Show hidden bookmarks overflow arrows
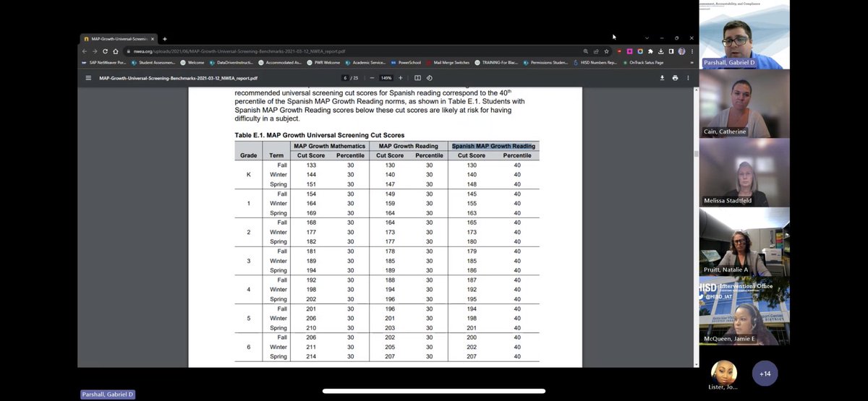Viewport: 868px width, 401px height. tap(692, 63)
